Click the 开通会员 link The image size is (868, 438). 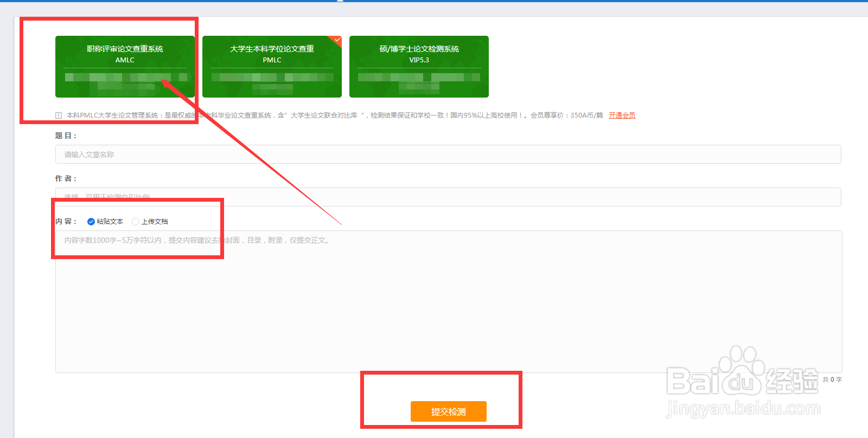click(622, 115)
